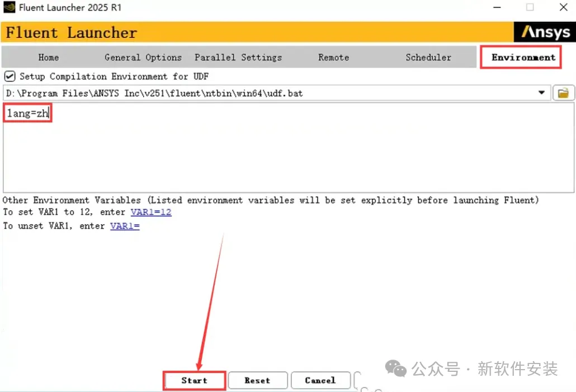Click the 'Other Environment Variables' description text
Image resolution: width=576 pixels, height=392 pixels.
coord(270,200)
